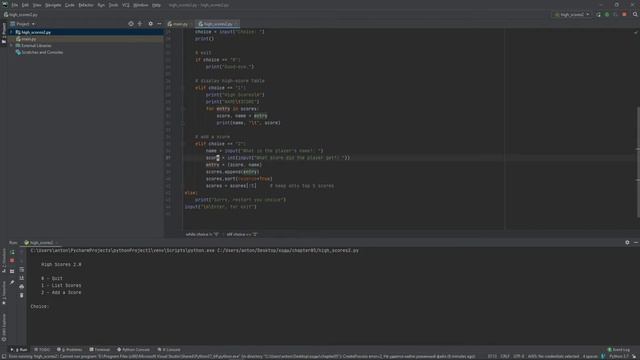
Task: Open the Run menu
Action: pyautogui.click(x=101, y=5)
